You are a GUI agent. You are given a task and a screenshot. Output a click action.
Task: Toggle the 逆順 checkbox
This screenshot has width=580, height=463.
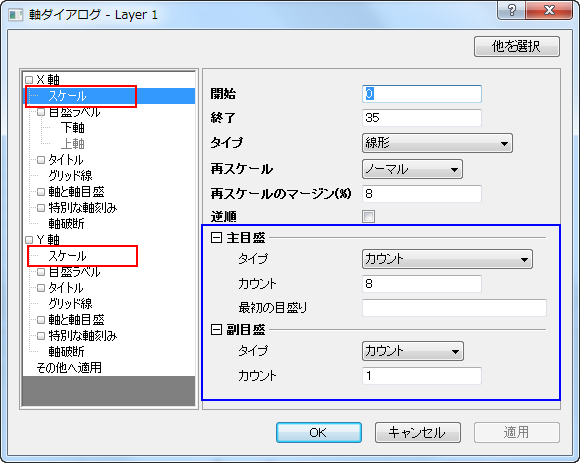point(368,216)
